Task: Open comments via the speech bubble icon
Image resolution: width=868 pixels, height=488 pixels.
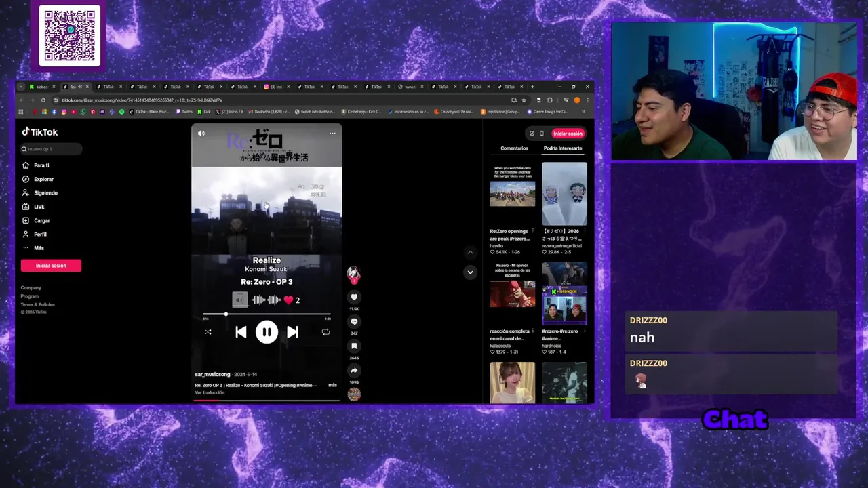Action: pyautogui.click(x=354, y=321)
